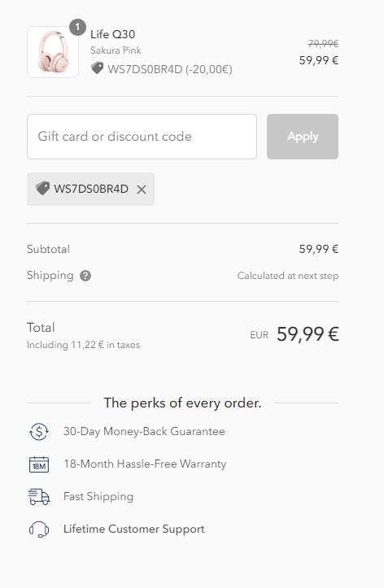This screenshot has height=588, width=384.
Task: Click the Sakura Pink variant label
Action: pos(116,50)
